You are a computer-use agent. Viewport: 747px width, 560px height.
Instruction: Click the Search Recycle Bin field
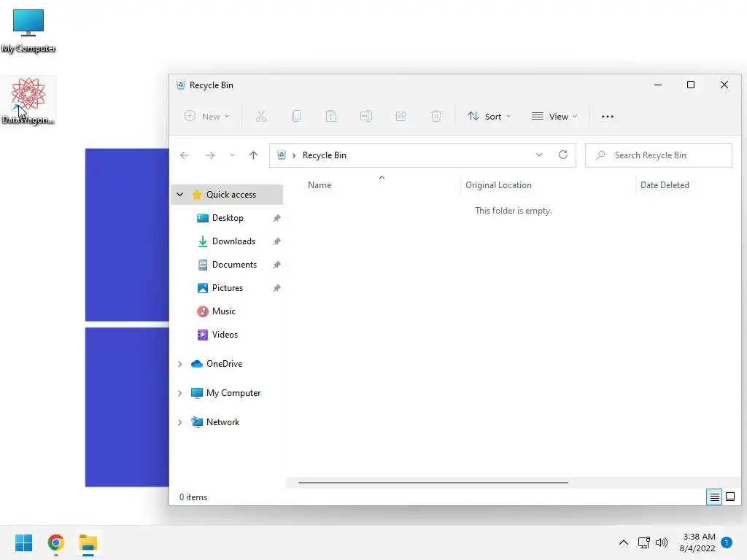659,155
